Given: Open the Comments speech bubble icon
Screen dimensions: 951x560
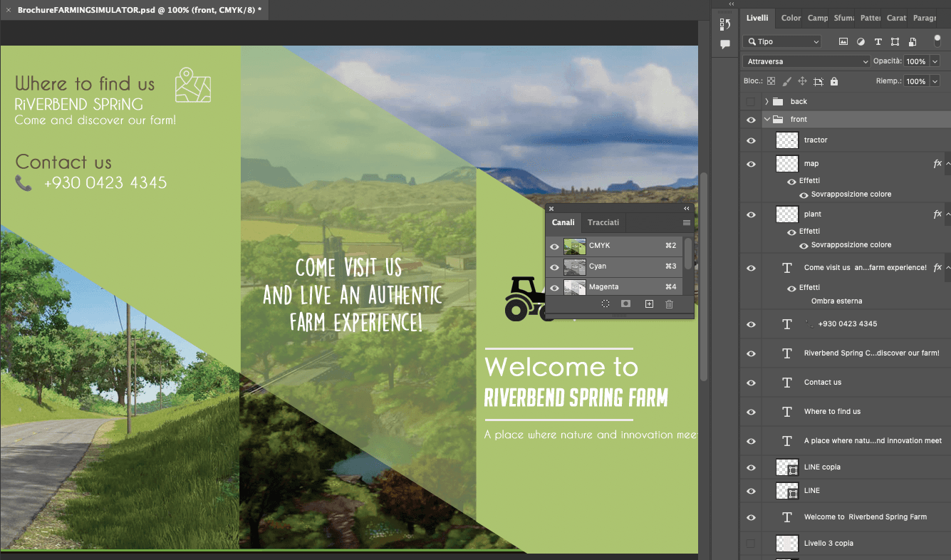Looking at the screenshot, I should [725, 44].
